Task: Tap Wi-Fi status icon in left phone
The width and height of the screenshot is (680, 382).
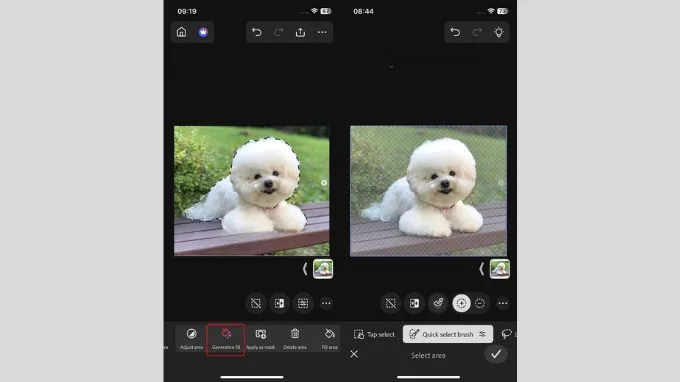Action: pos(314,11)
